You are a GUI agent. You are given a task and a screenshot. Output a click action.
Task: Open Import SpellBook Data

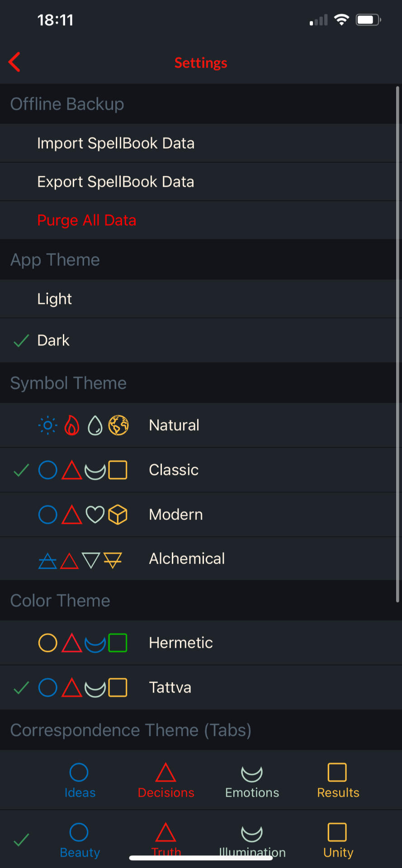pos(201,143)
